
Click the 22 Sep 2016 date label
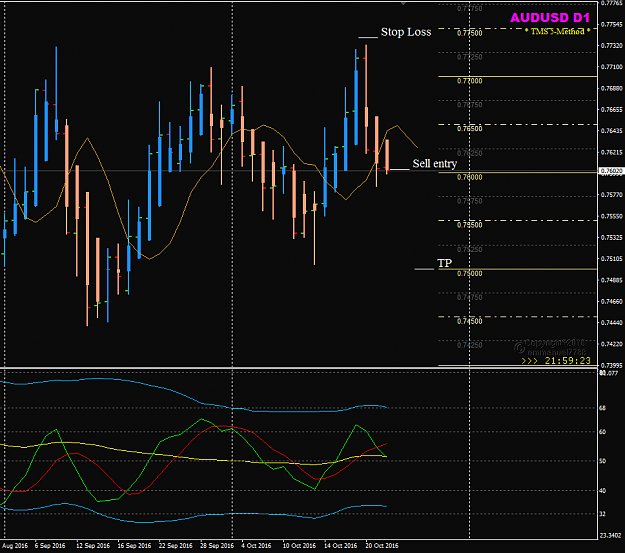coord(175,546)
